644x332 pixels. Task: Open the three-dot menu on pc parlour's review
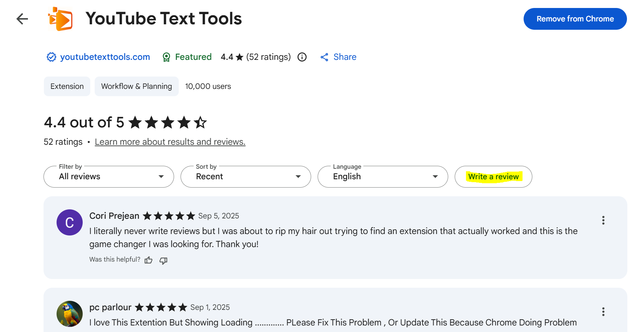pyautogui.click(x=603, y=312)
